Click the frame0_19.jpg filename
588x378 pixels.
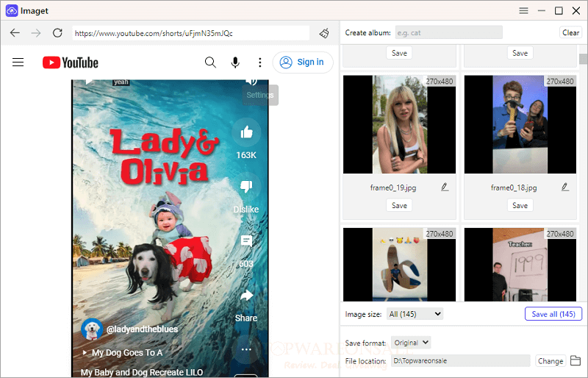tap(393, 188)
